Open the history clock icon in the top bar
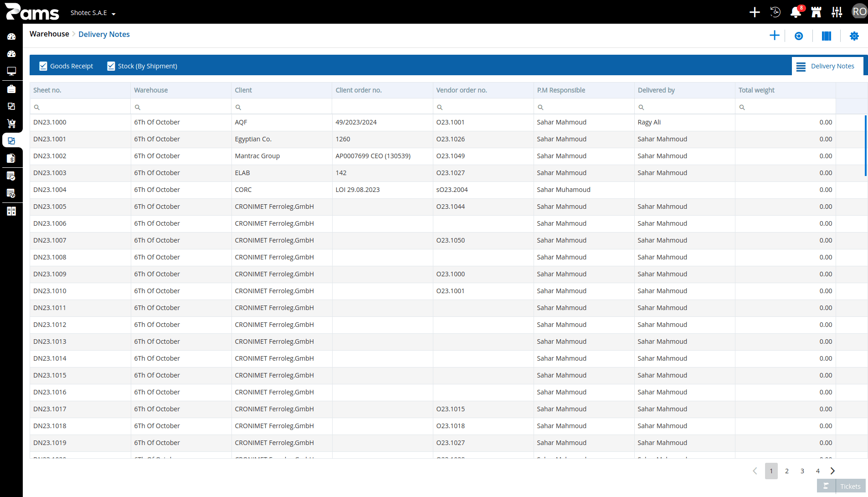 click(x=775, y=12)
